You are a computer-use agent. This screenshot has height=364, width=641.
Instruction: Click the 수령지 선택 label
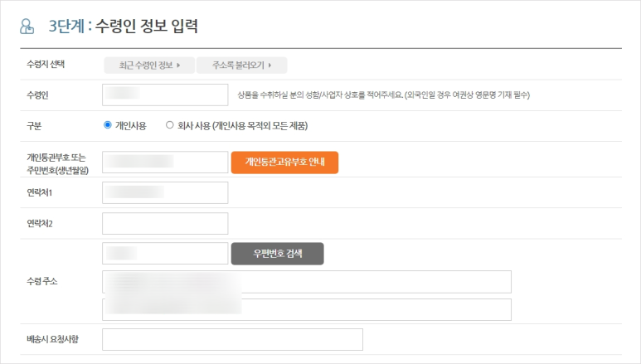46,64
